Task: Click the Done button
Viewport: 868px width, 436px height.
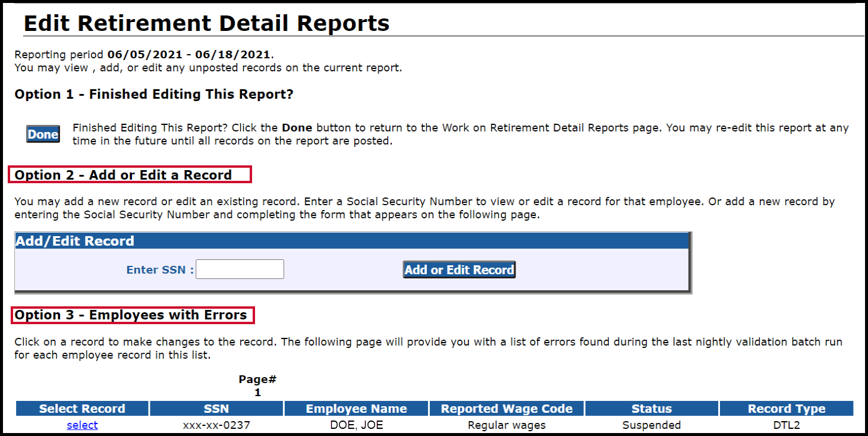Action: [x=42, y=133]
